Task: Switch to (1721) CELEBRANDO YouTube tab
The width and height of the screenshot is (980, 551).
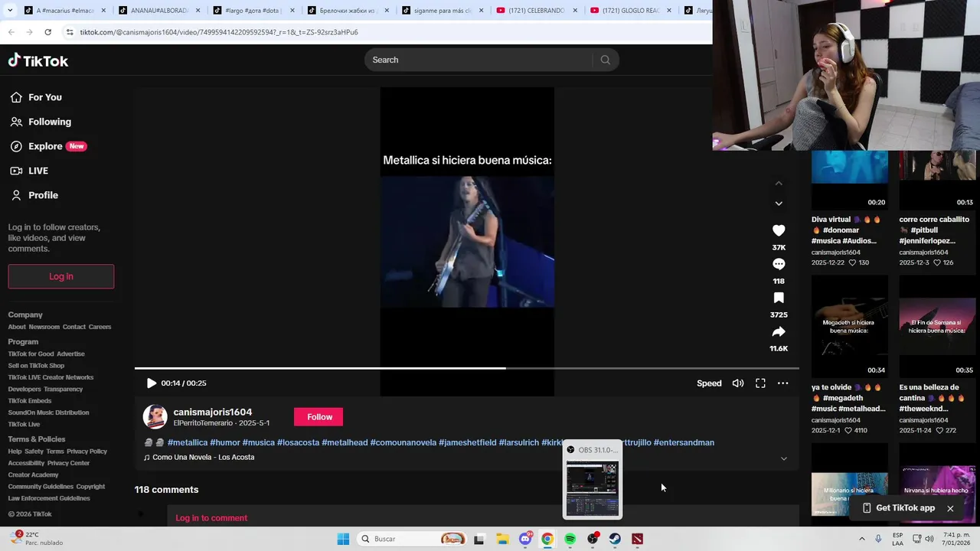Action: (x=536, y=11)
